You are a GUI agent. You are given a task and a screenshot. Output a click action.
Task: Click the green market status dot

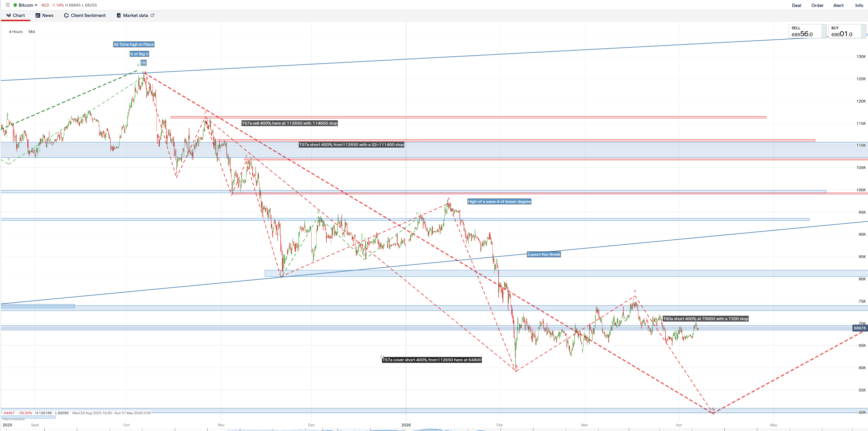[x=15, y=5]
